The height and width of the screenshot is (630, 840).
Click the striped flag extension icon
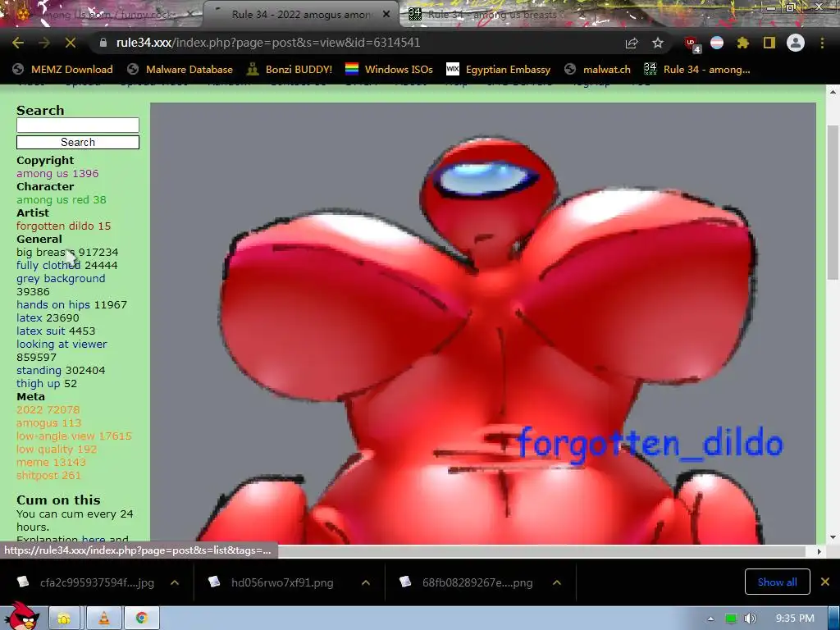717,43
